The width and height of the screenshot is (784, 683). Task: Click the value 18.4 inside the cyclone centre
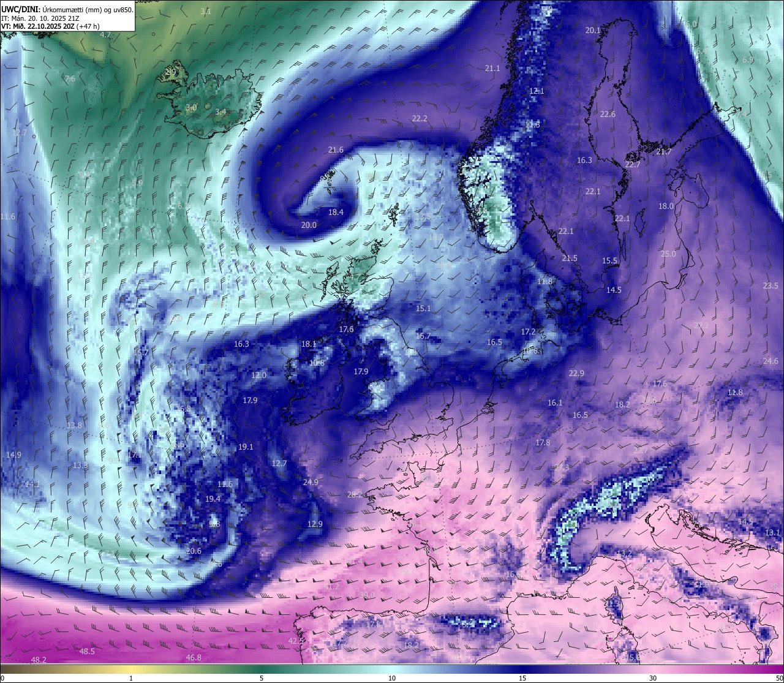336,212
